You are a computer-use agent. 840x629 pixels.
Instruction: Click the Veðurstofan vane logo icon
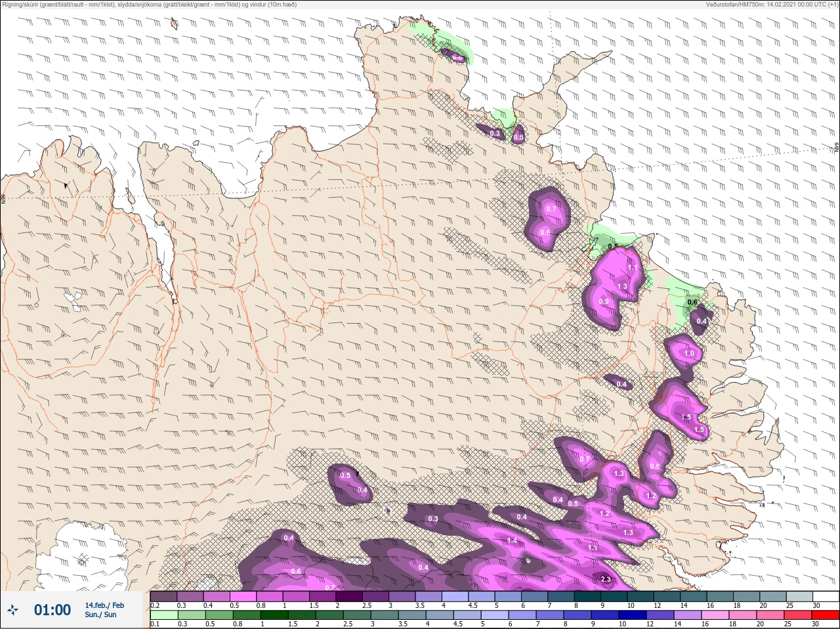pos(12,610)
